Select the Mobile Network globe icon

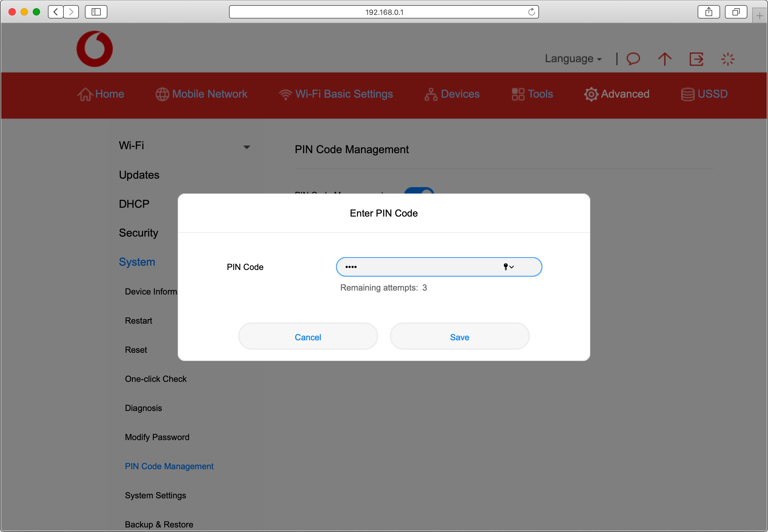(162, 94)
